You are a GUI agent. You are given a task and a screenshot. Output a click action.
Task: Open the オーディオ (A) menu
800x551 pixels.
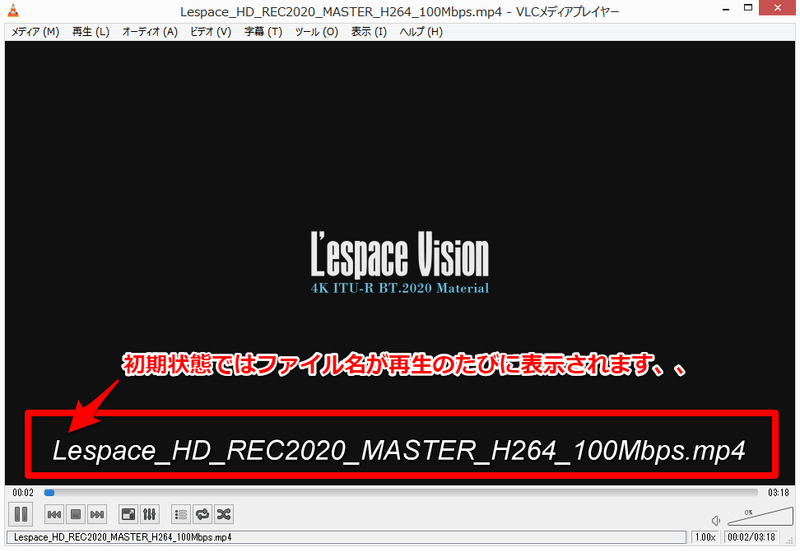pos(149,32)
